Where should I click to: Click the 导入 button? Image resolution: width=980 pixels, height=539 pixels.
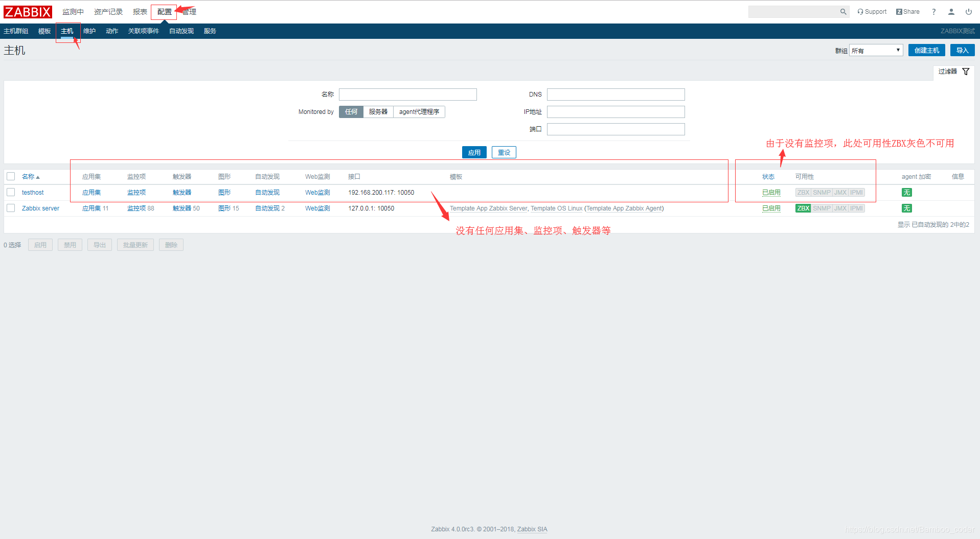(x=962, y=51)
